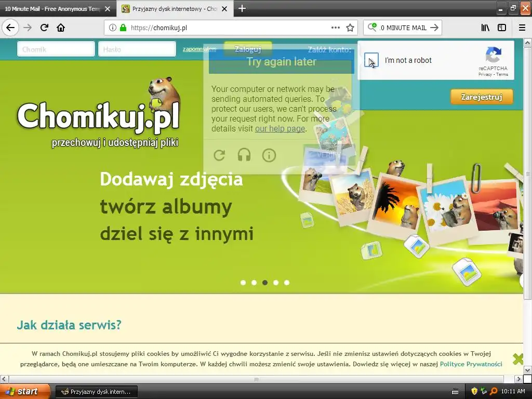Viewport: 532px width, 399px height.
Task: Open the our help page link
Action: click(280, 129)
